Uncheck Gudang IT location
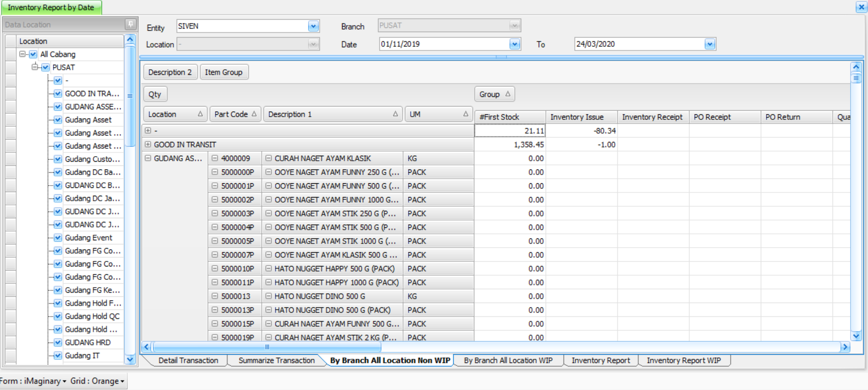Viewport: 868px width, 390px height. coord(58,356)
